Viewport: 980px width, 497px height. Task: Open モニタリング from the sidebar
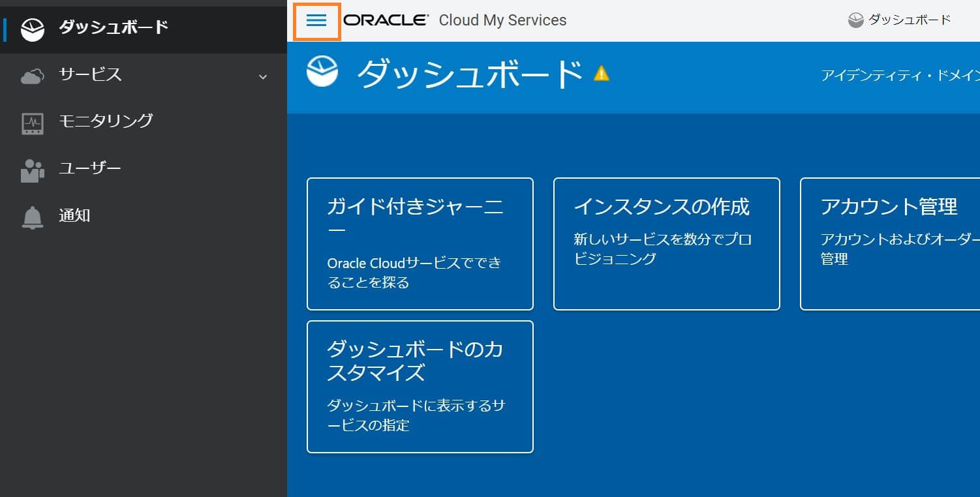tap(144, 121)
